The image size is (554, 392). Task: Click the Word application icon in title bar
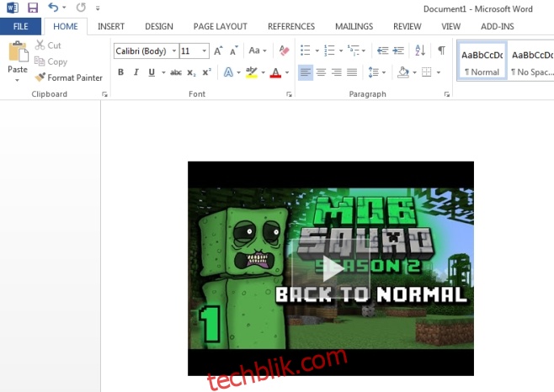click(13, 8)
